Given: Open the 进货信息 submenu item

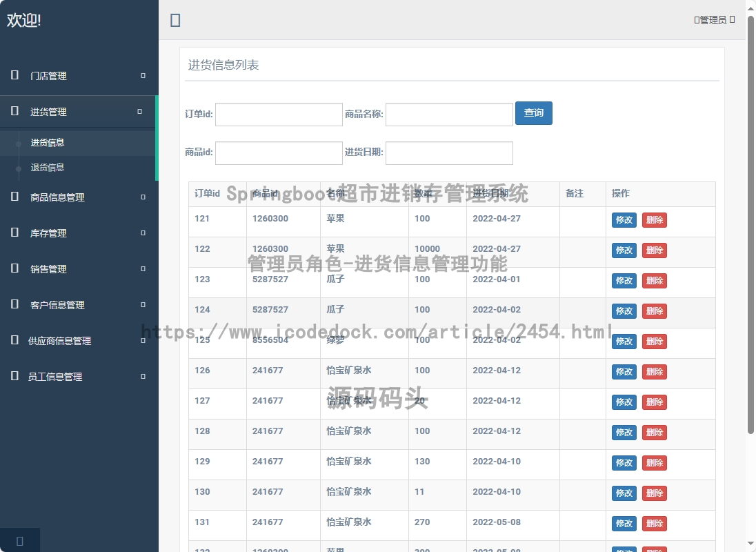Looking at the screenshot, I should pos(47,143).
